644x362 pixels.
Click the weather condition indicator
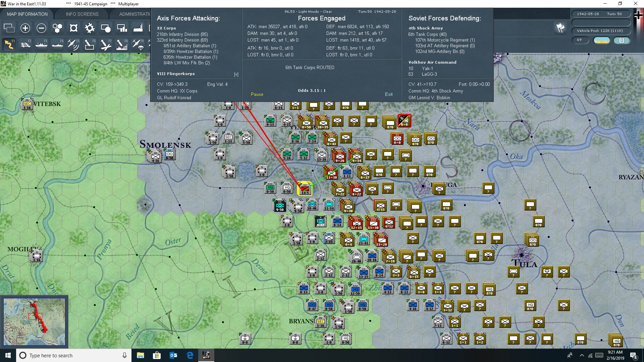[602, 41]
